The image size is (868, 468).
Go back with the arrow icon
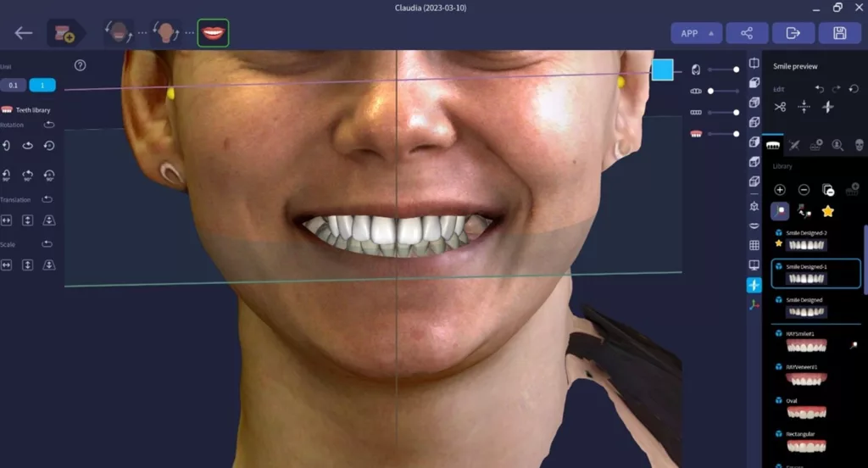(x=23, y=33)
